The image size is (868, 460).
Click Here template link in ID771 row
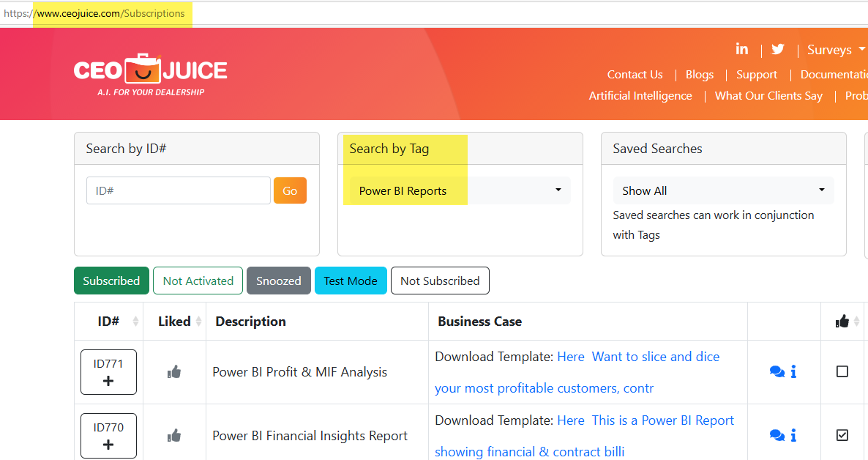point(571,357)
